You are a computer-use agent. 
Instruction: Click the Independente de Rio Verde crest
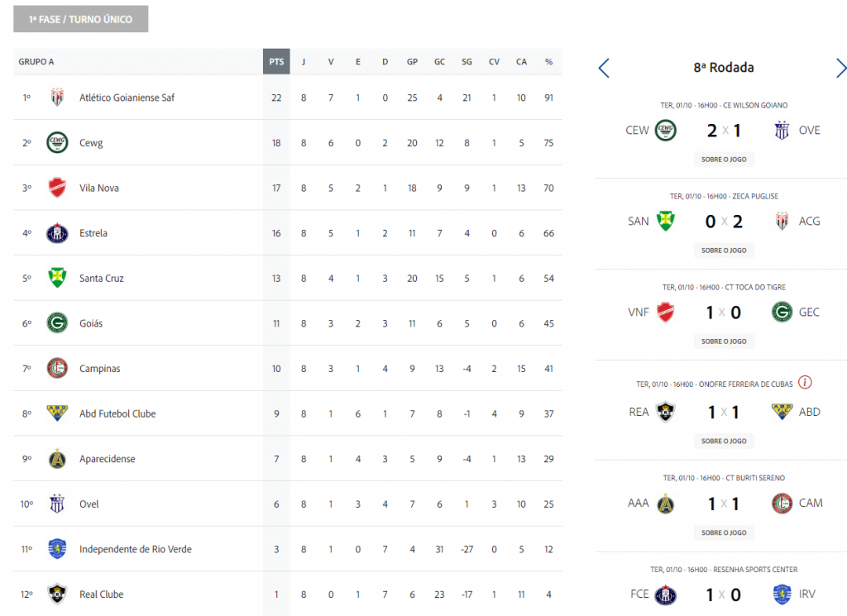(57, 549)
